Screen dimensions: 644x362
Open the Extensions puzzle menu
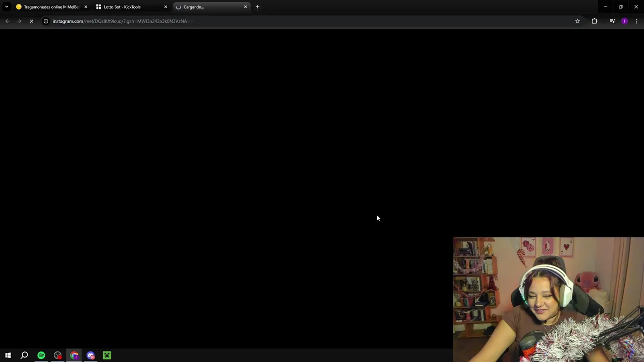595,21
